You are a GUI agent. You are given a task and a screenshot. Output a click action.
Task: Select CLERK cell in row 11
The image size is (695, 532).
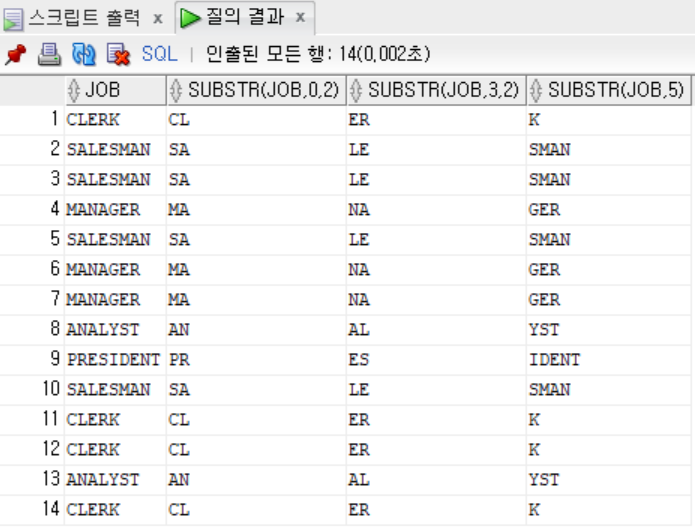[x=115, y=420]
